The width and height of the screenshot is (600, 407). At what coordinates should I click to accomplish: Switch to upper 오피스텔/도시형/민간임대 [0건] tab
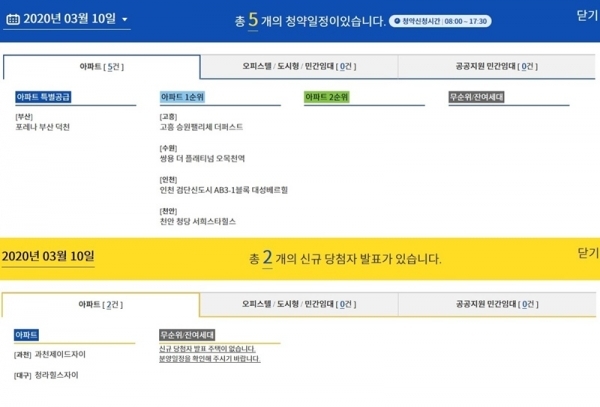coord(299,67)
